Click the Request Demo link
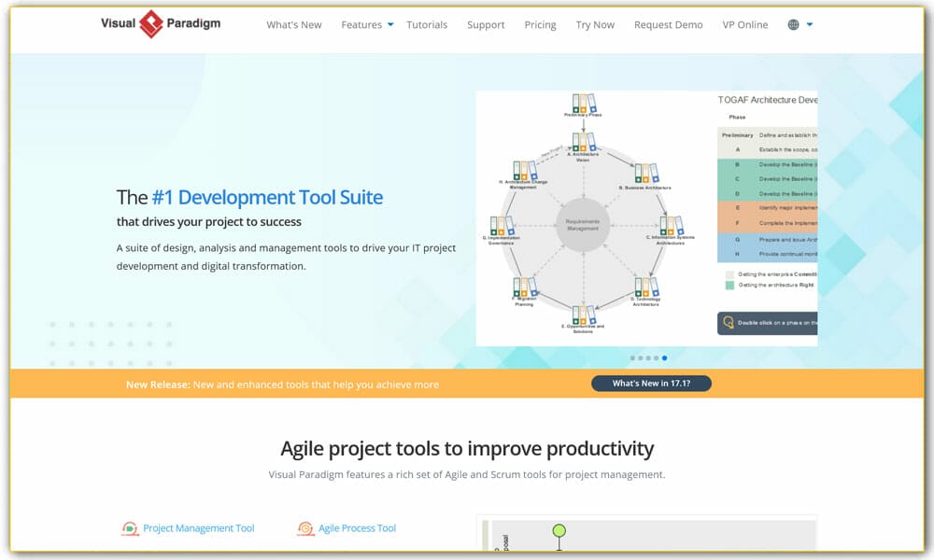Viewport: 934px width, 560px height. pos(668,25)
